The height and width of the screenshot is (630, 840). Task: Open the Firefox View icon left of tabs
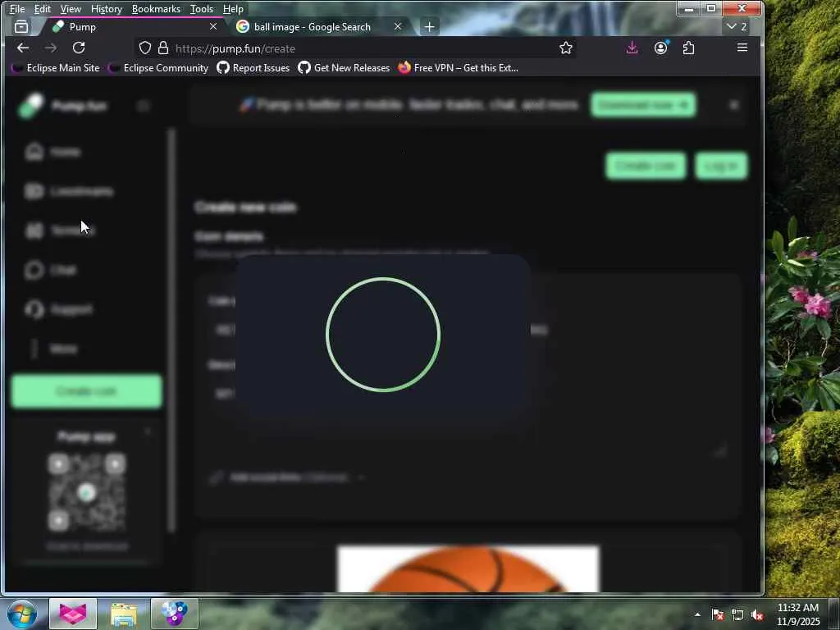(x=21, y=26)
